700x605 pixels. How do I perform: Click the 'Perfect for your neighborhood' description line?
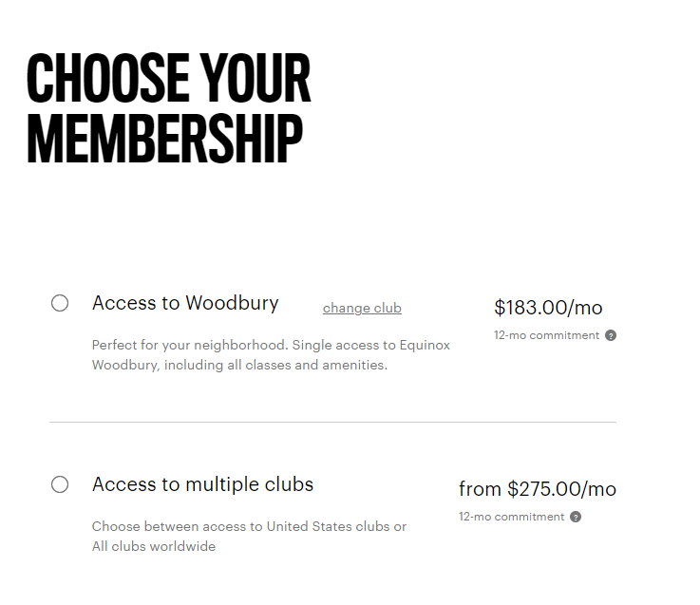271,345
